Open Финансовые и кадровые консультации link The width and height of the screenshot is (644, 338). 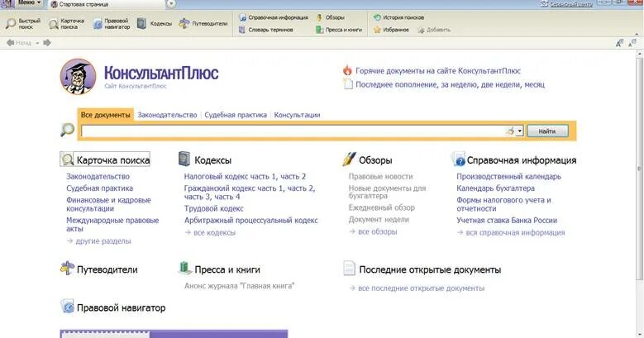(108, 204)
